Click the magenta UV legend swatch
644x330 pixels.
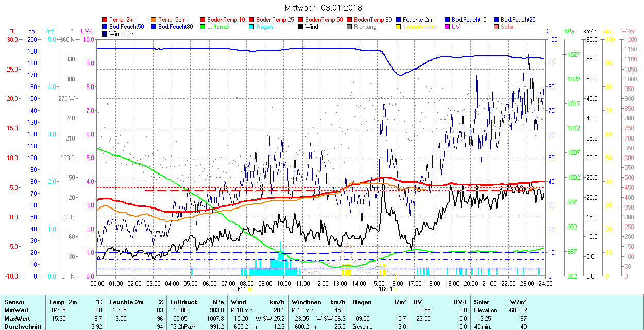click(448, 27)
